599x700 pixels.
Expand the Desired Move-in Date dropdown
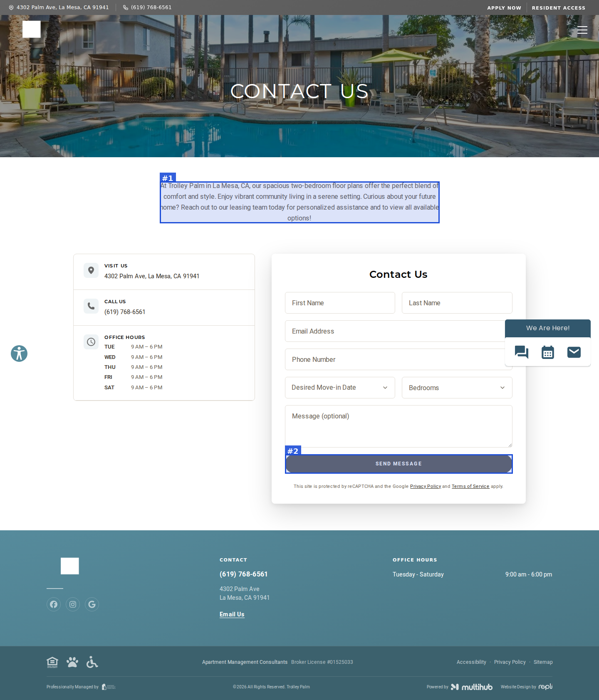(340, 388)
